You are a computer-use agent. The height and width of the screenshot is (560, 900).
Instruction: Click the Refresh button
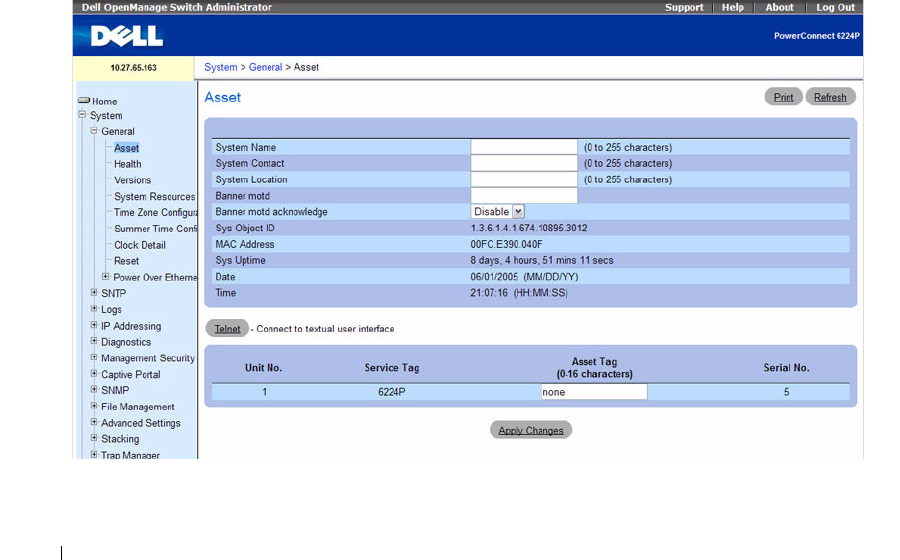pyautogui.click(x=830, y=97)
